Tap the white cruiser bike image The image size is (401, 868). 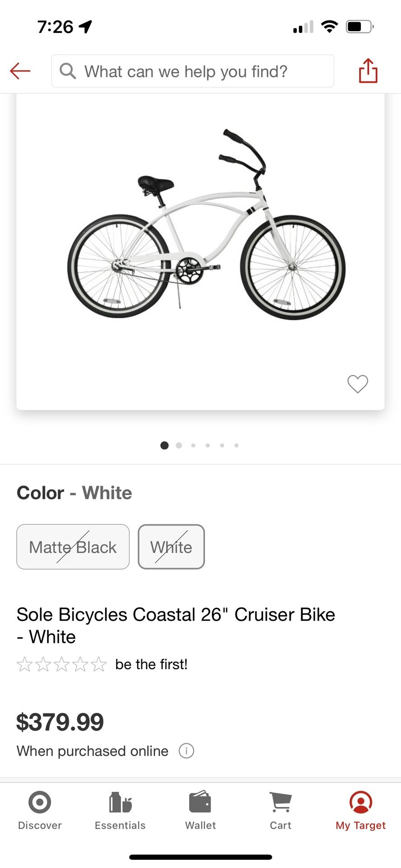point(206,226)
